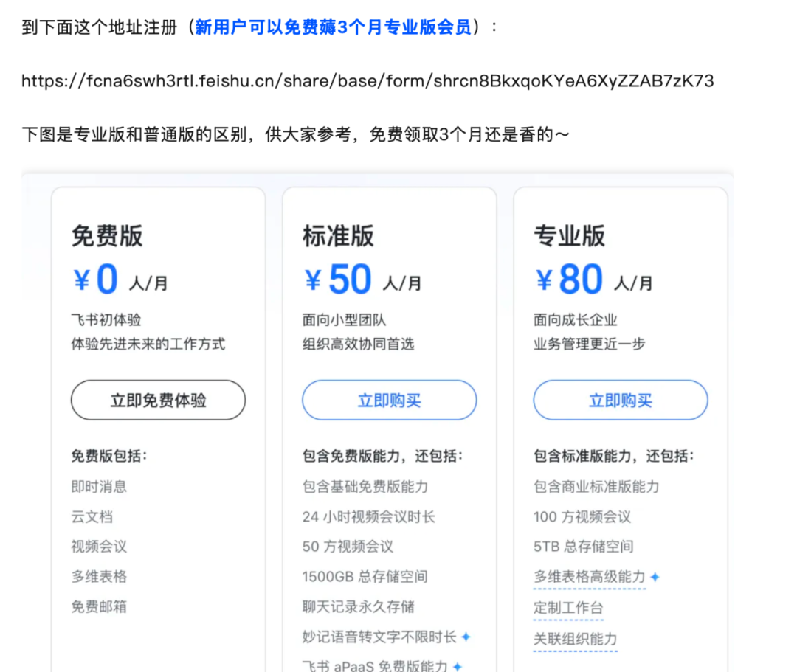Click the 飞书 aPaaS 免费版能力 feature text
This screenshot has height=672, width=797.
375,665
